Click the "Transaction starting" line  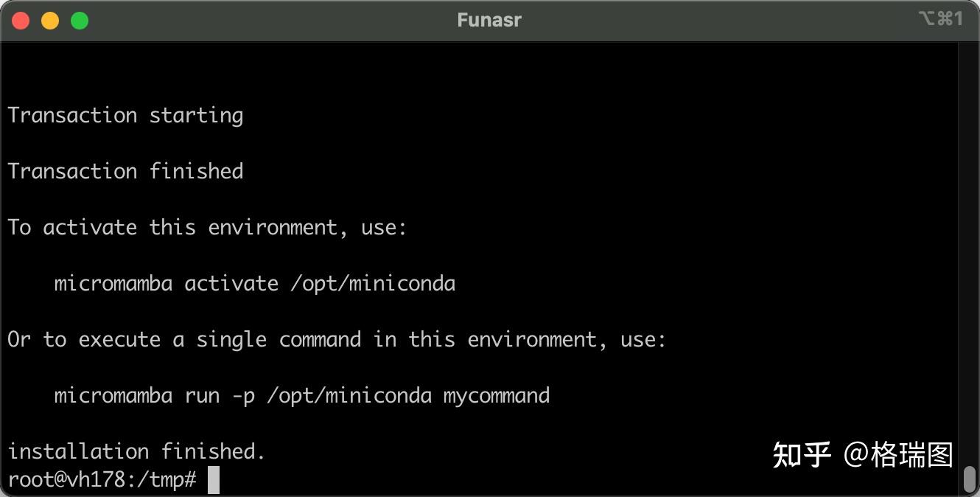[x=125, y=116]
